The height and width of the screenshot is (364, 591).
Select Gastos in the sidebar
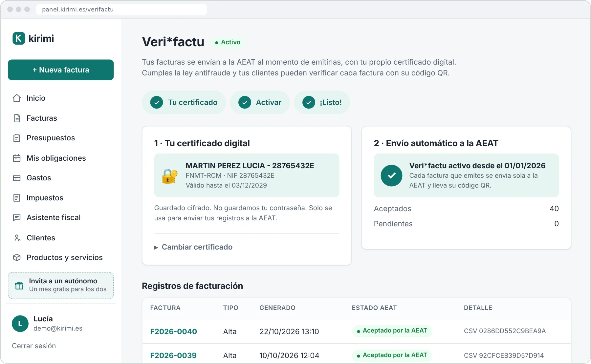coord(61,178)
